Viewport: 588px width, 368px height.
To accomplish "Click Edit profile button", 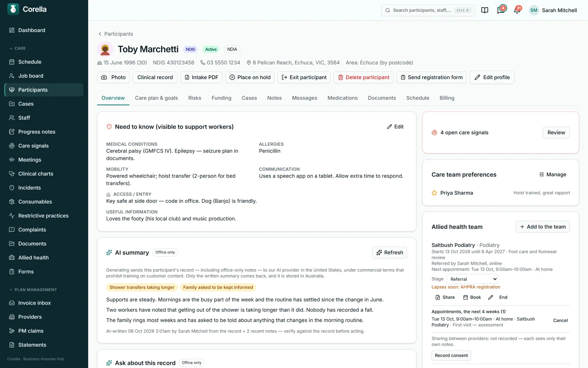I will click(x=492, y=77).
